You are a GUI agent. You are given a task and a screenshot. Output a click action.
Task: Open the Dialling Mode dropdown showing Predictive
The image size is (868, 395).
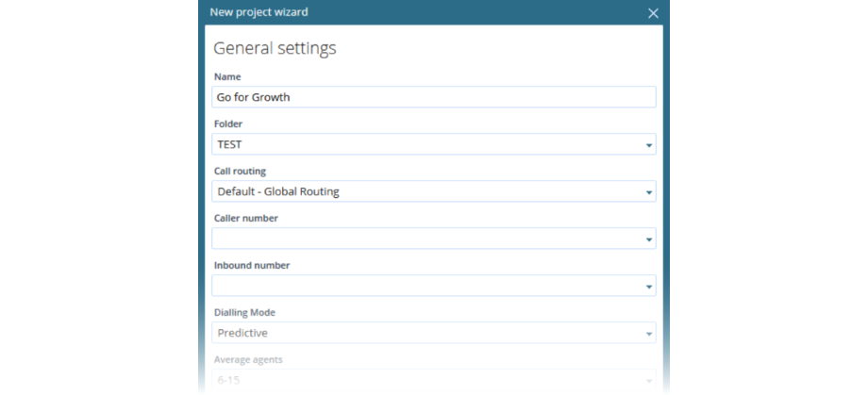pos(434,333)
